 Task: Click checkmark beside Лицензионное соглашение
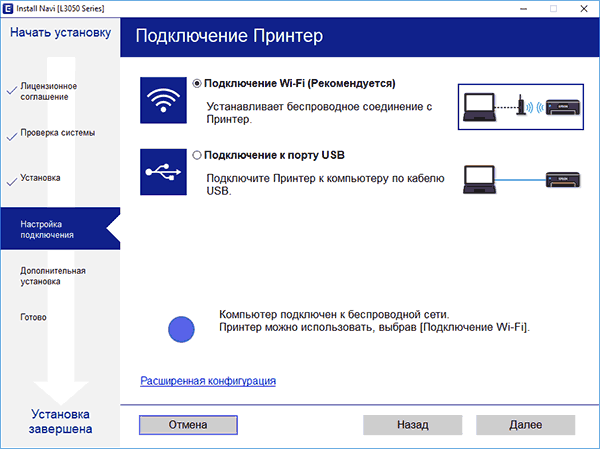click(12, 90)
